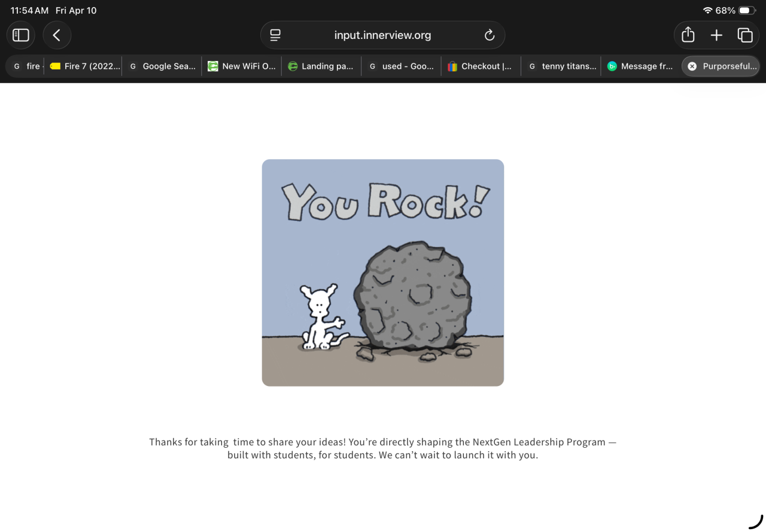Tap the "11:54 AM" clock
766x532 pixels.
tap(29, 11)
